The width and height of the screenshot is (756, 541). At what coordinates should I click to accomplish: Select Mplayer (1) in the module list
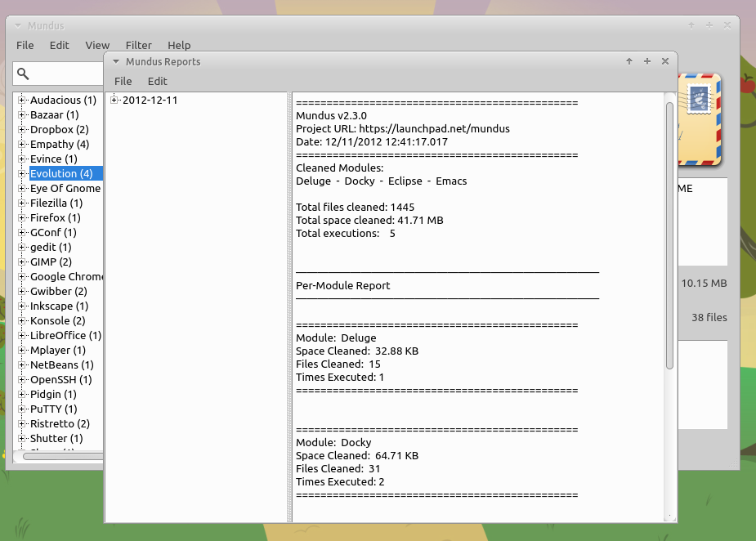point(58,350)
